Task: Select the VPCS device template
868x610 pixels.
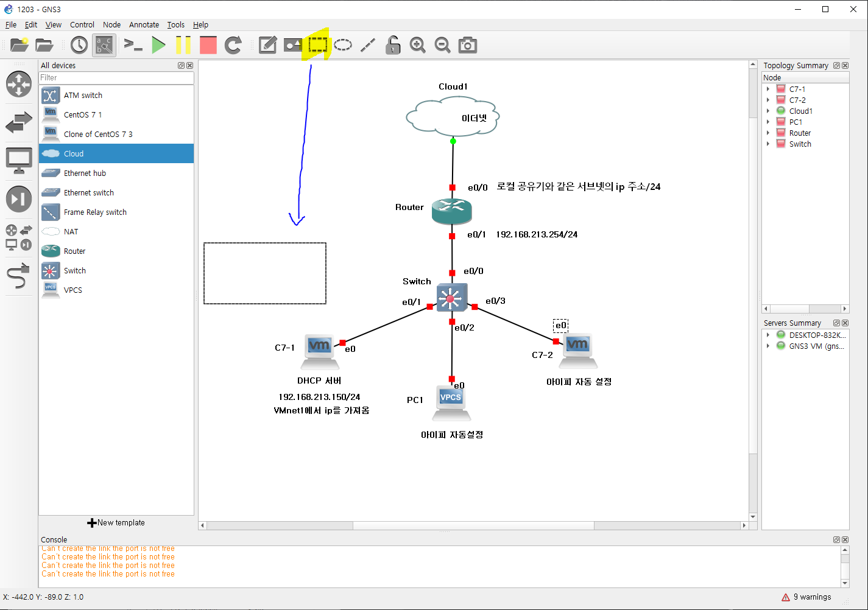Action: [116, 290]
